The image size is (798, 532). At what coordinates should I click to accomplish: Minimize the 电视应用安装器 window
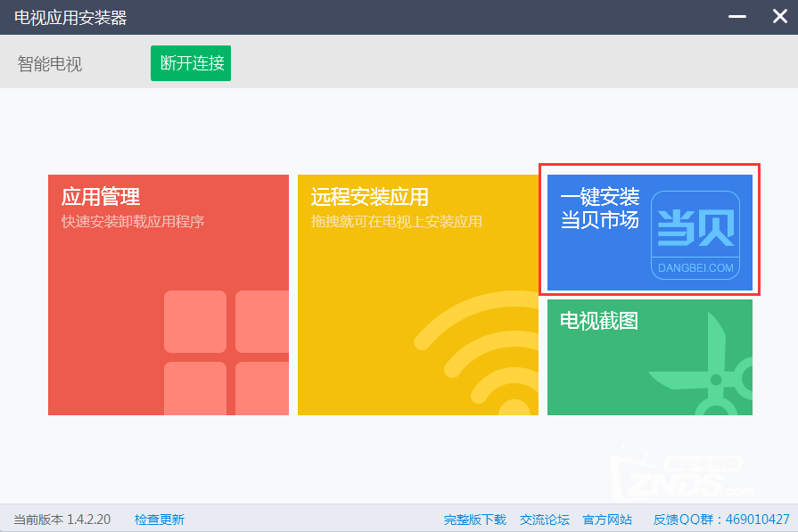(x=737, y=16)
